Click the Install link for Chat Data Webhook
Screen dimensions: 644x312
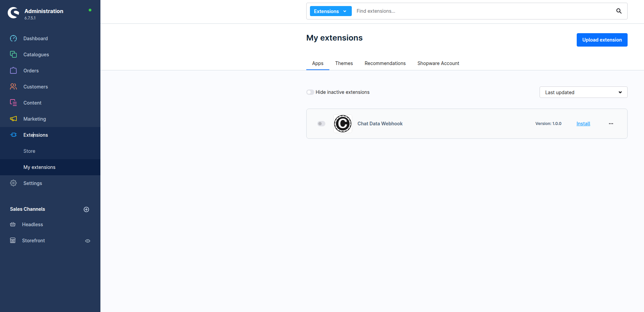[583, 124]
